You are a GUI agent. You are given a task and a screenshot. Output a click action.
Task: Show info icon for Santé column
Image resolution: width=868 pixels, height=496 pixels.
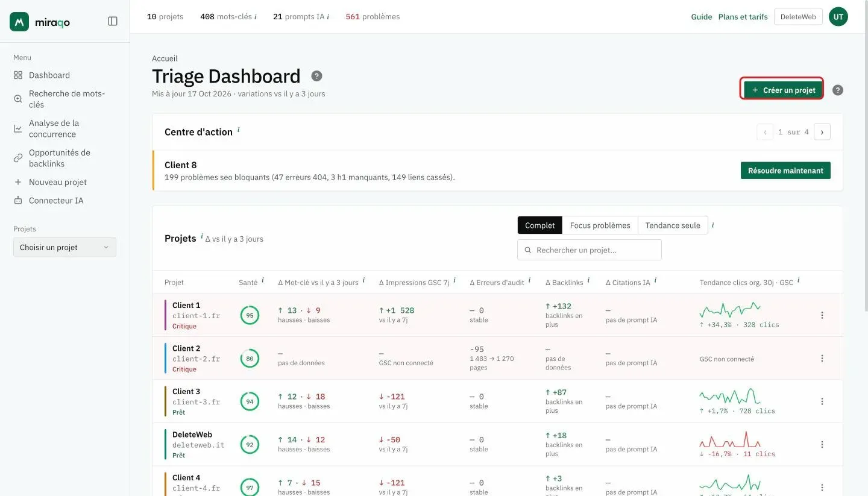263,280
